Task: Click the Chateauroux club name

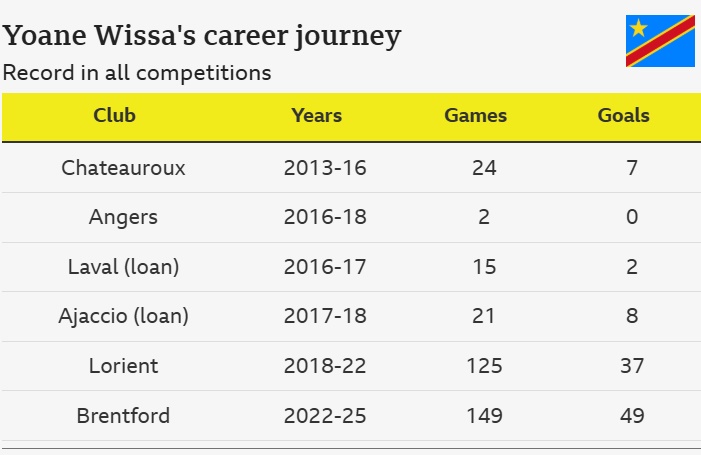Action: pos(123,168)
